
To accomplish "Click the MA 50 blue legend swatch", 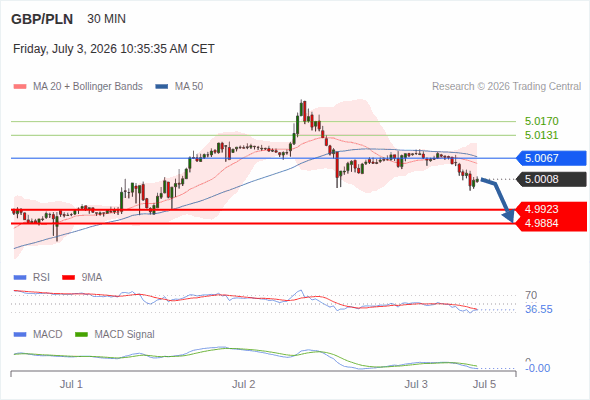I will tap(162, 87).
